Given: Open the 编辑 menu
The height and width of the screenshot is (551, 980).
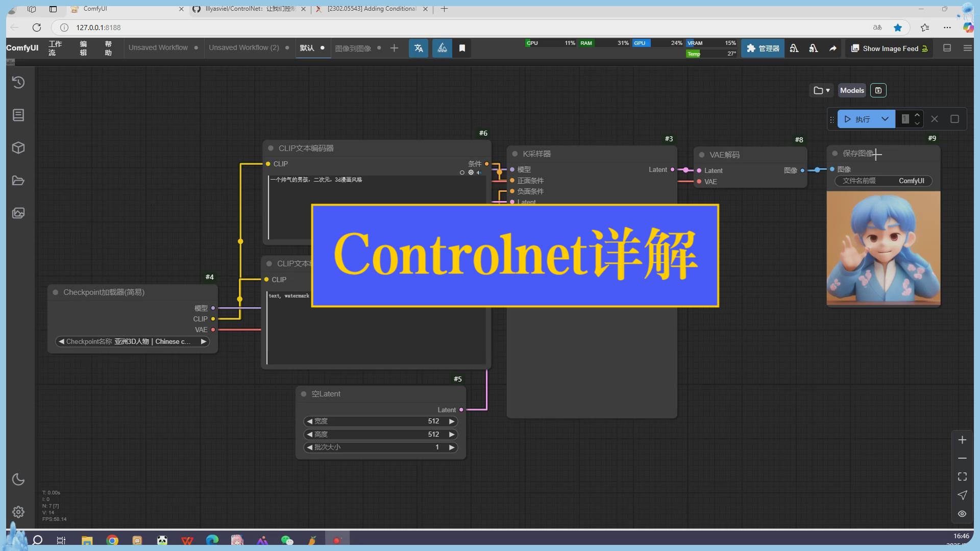Looking at the screenshot, I should click(83, 48).
